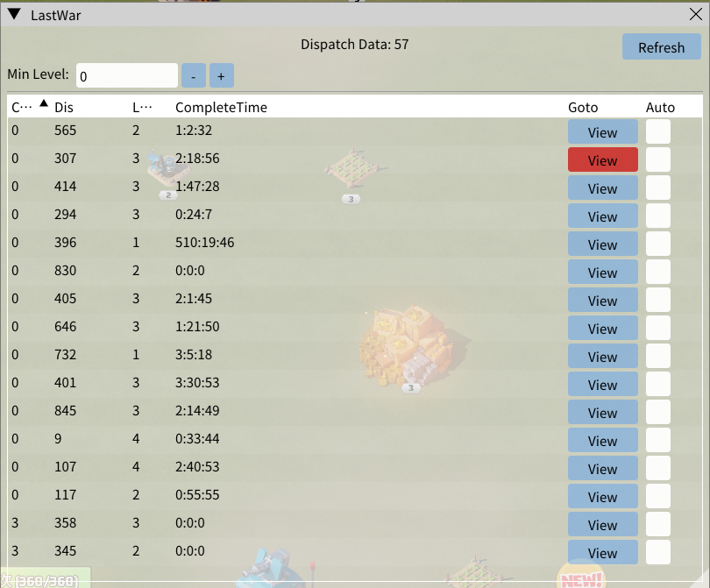Enable Auto checkbox for distance 565 row
Viewport: 710px width, 588px height.
(x=658, y=131)
